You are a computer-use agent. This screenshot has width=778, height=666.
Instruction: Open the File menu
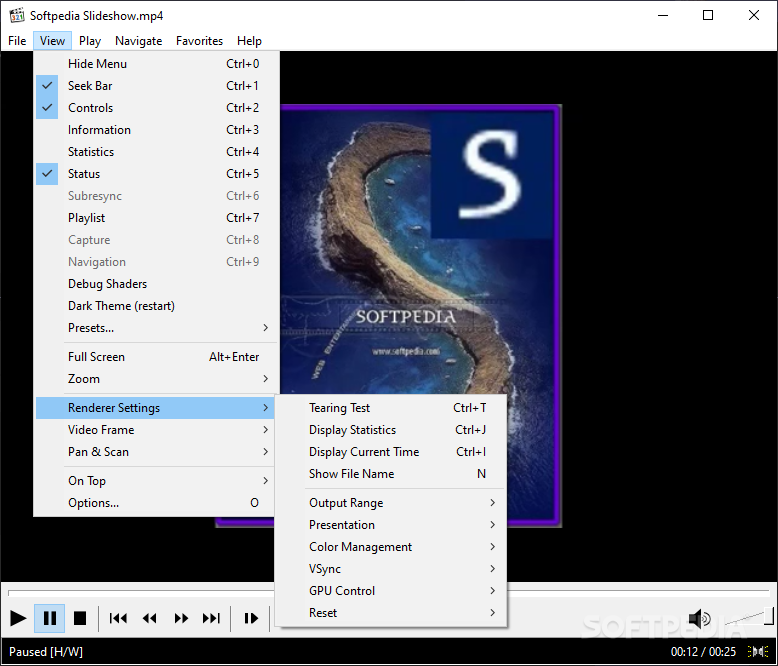click(x=17, y=41)
